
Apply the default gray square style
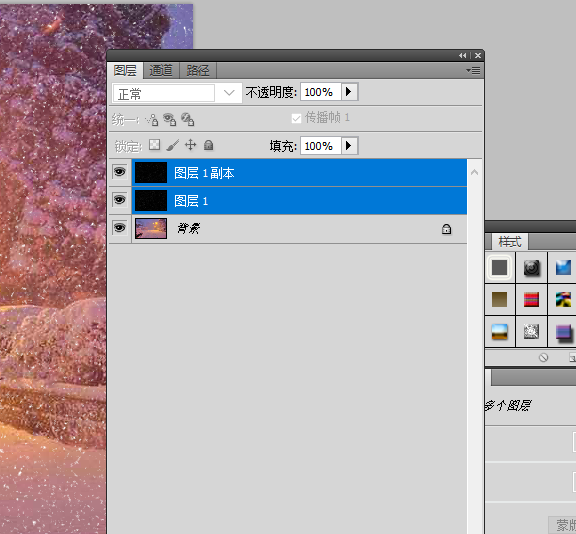(500, 267)
